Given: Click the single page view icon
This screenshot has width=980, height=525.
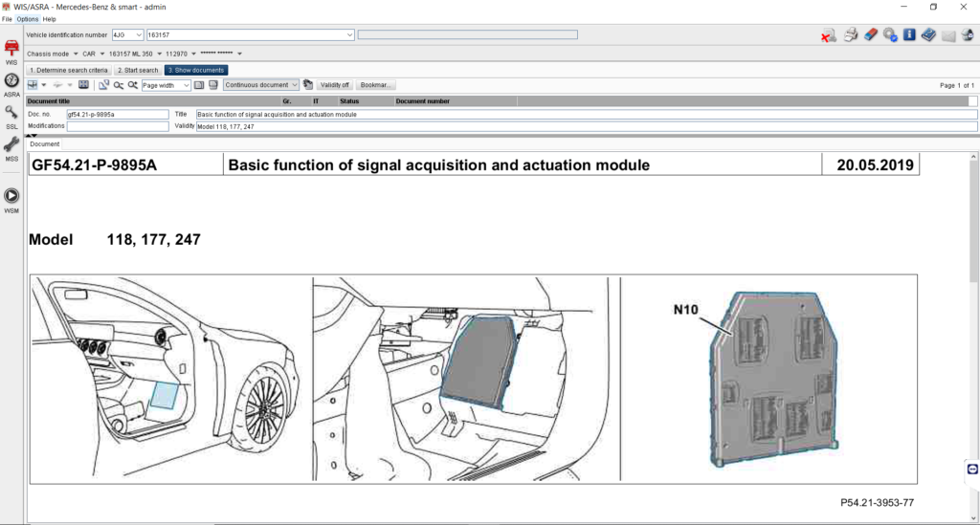Looking at the screenshot, I should pos(199,85).
